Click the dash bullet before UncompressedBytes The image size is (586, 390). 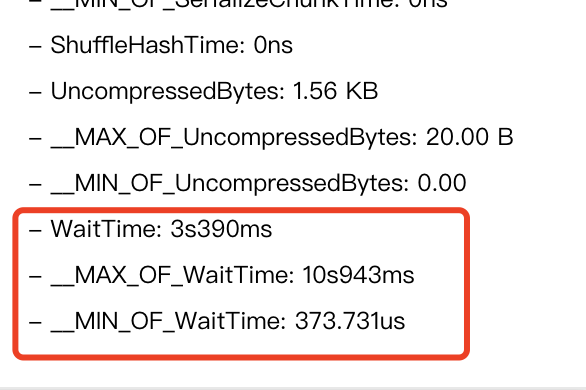tap(35, 93)
